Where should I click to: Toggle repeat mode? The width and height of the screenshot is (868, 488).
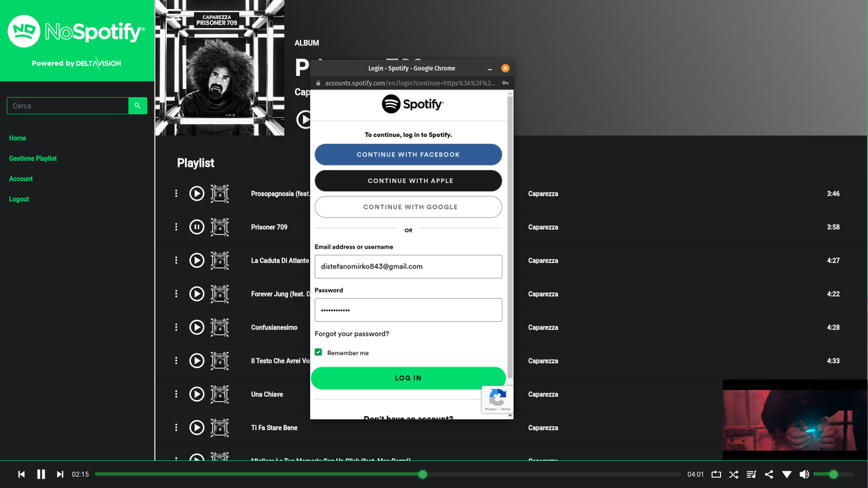(716, 474)
